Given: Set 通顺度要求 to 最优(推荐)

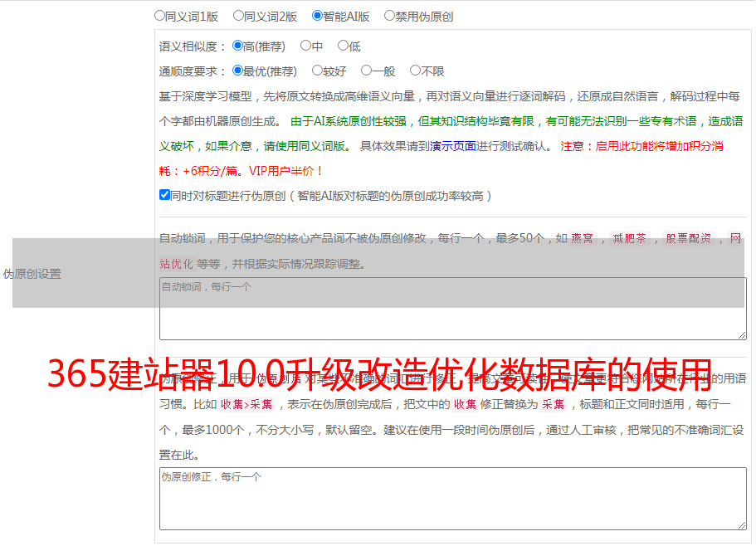Looking at the screenshot, I should click(x=237, y=71).
